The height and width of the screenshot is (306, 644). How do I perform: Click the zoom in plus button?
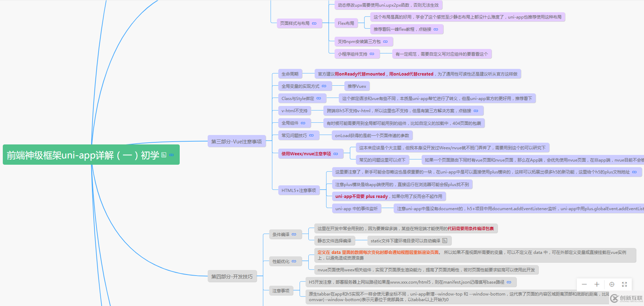coord(597,284)
